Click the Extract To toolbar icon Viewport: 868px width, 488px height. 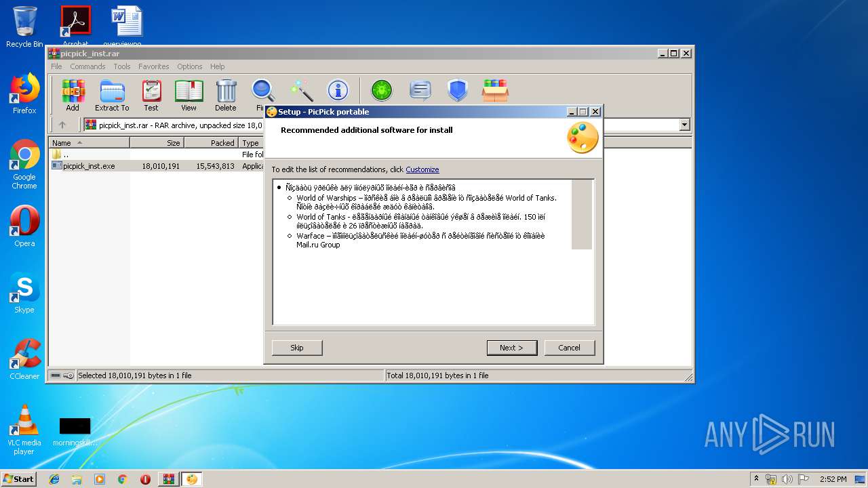[112, 95]
